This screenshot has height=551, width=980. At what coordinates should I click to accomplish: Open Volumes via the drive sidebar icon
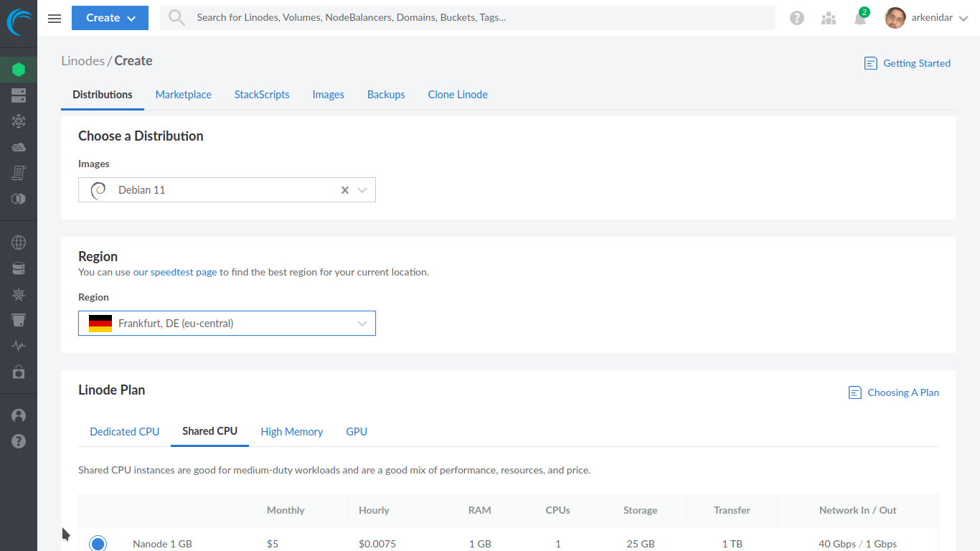tap(19, 95)
